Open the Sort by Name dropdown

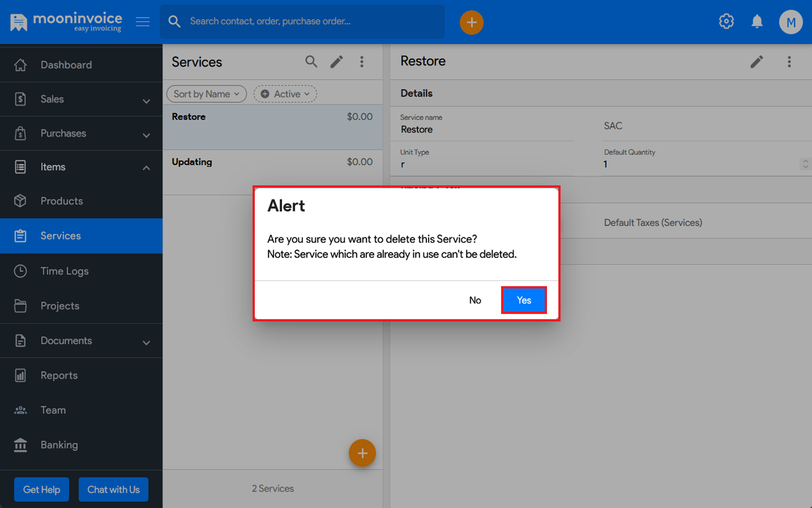coord(206,94)
